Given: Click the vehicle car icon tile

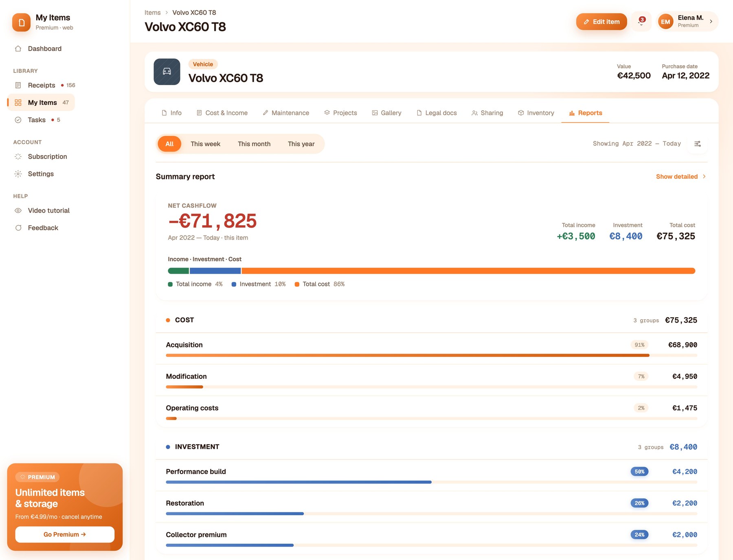Looking at the screenshot, I should pyautogui.click(x=167, y=72).
